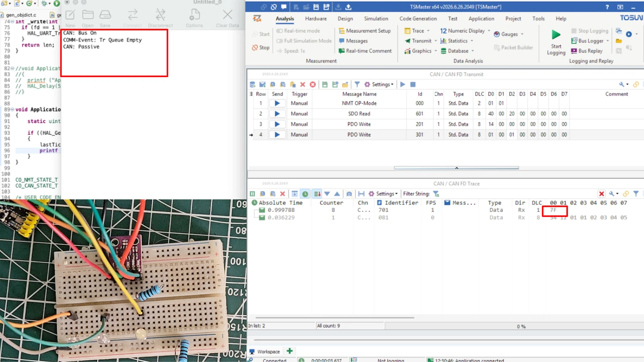Send the NMT OP-Mode message

click(277, 103)
